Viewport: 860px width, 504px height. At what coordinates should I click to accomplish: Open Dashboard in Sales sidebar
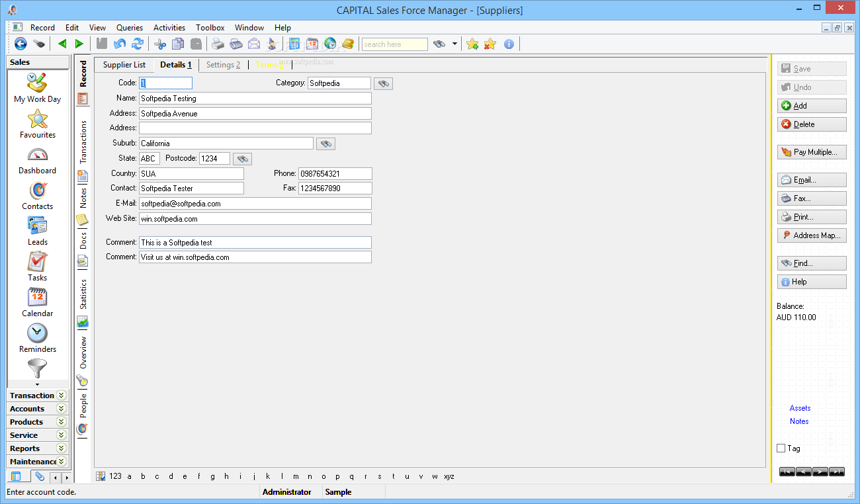coord(38,159)
